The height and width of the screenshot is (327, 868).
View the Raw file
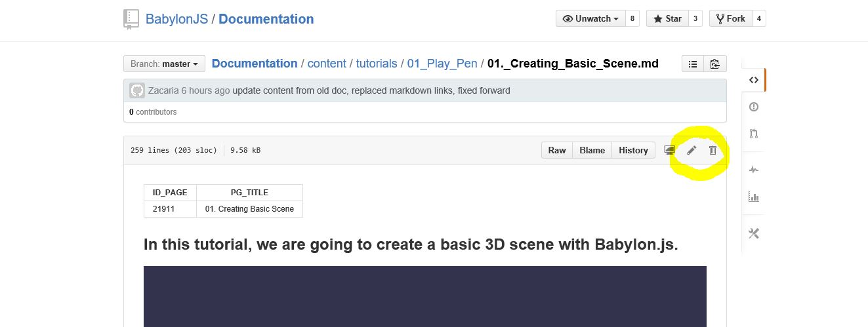point(557,150)
